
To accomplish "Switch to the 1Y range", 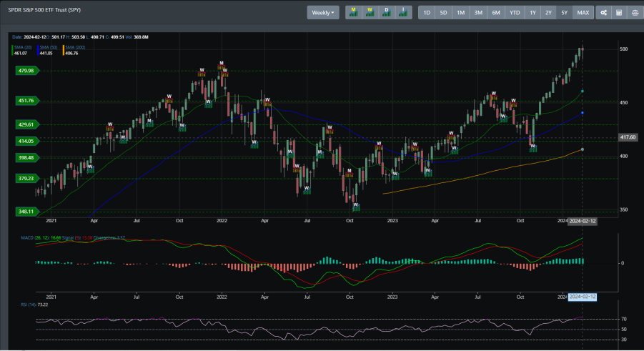I will coord(532,13).
